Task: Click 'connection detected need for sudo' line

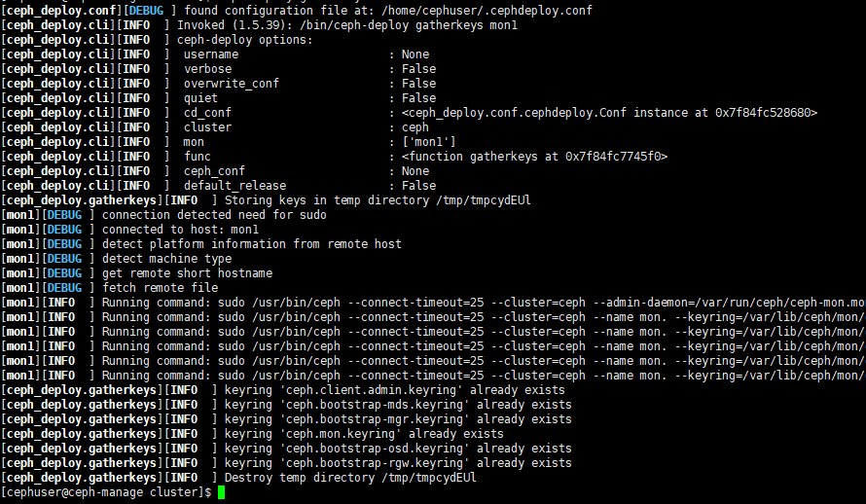Action: pos(214,215)
